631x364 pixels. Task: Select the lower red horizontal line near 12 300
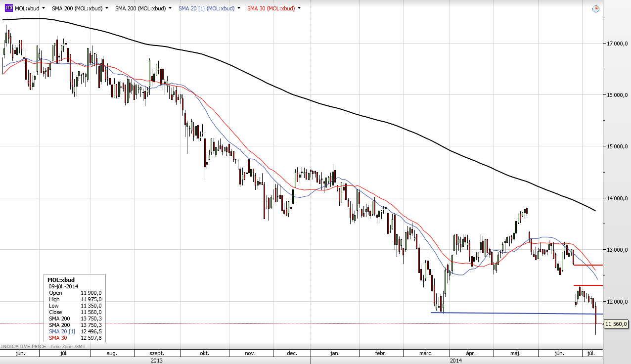(x=588, y=285)
